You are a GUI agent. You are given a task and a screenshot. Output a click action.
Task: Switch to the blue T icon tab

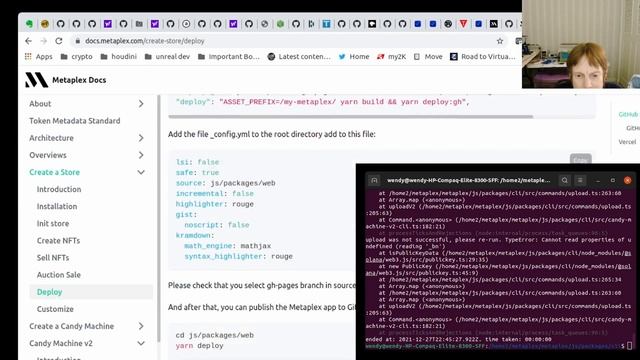click(x=326, y=24)
